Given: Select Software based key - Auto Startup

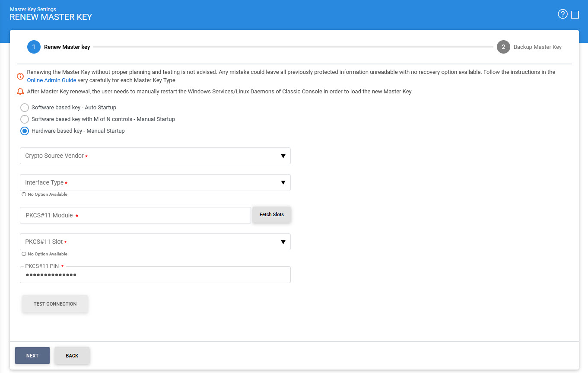Looking at the screenshot, I should pyautogui.click(x=25, y=108).
